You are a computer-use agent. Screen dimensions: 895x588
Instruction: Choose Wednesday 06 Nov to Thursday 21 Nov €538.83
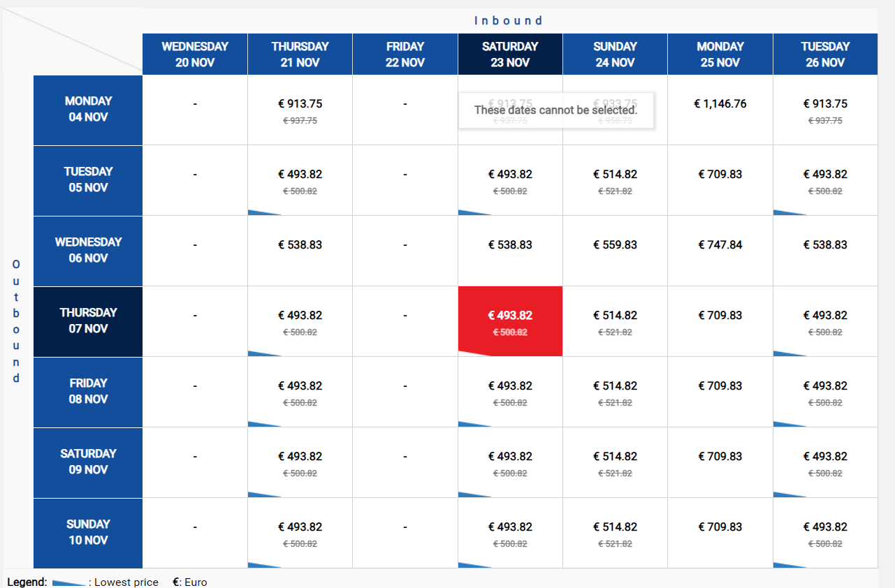[x=300, y=251]
